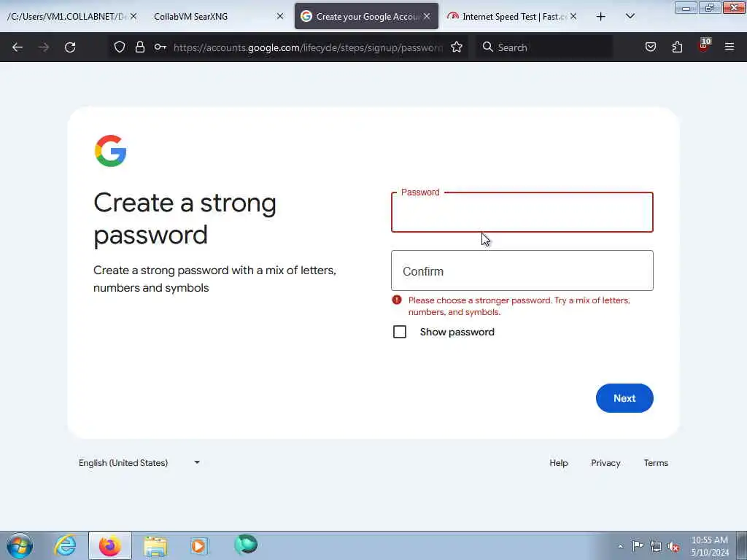Screen dimensions: 747x560
Task: Open saved logins key icon
Action: pos(160,47)
